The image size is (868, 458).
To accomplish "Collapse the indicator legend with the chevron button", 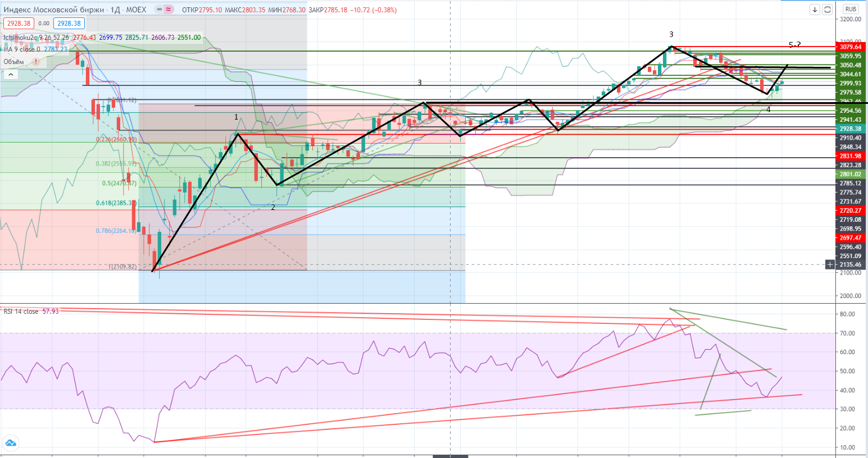I will coord(11,74).
